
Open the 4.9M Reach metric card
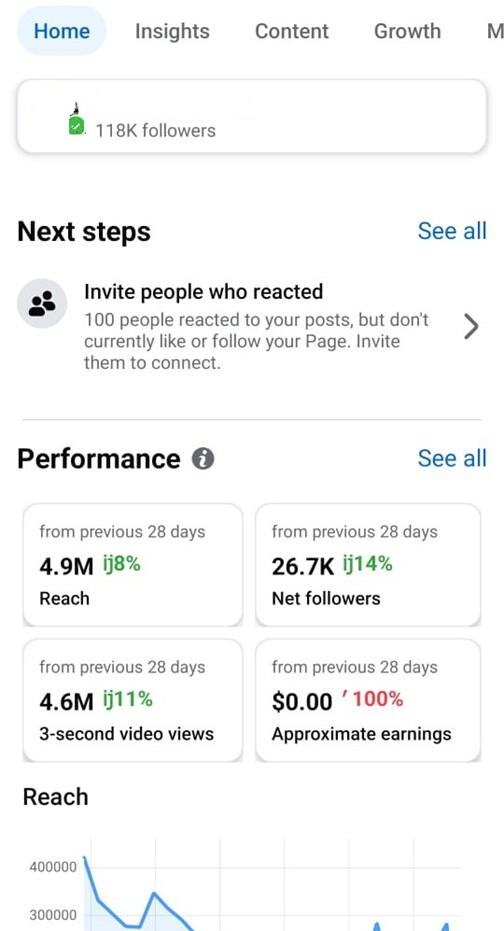coord(133,565)
